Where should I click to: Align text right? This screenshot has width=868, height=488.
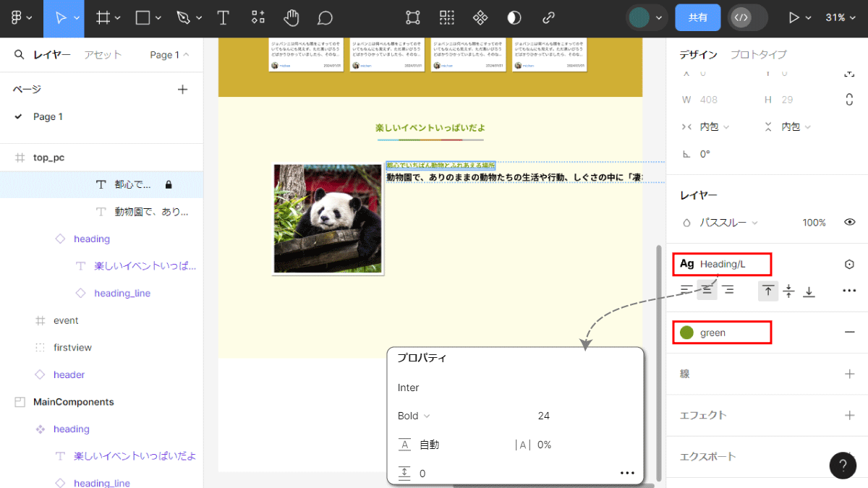[728, 290]
